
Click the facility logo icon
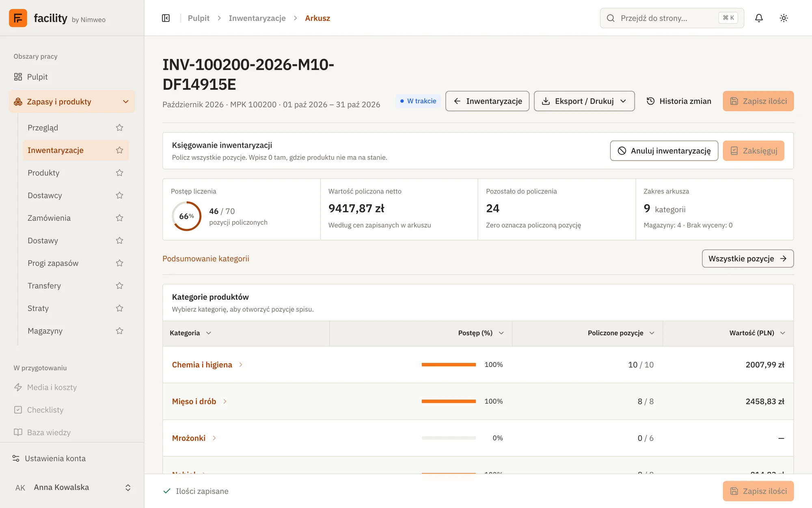click(18, 18)
